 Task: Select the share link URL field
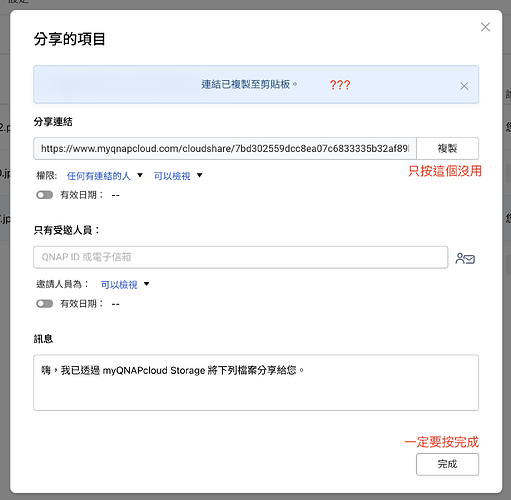click(x=225, y=148)
